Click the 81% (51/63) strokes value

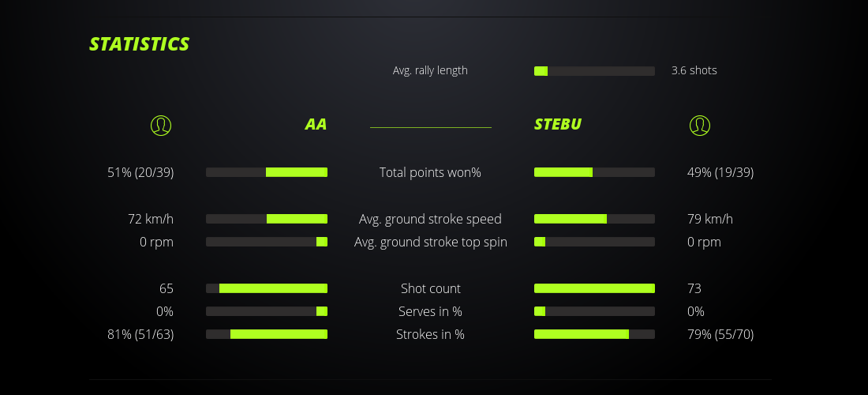(140, 334)
